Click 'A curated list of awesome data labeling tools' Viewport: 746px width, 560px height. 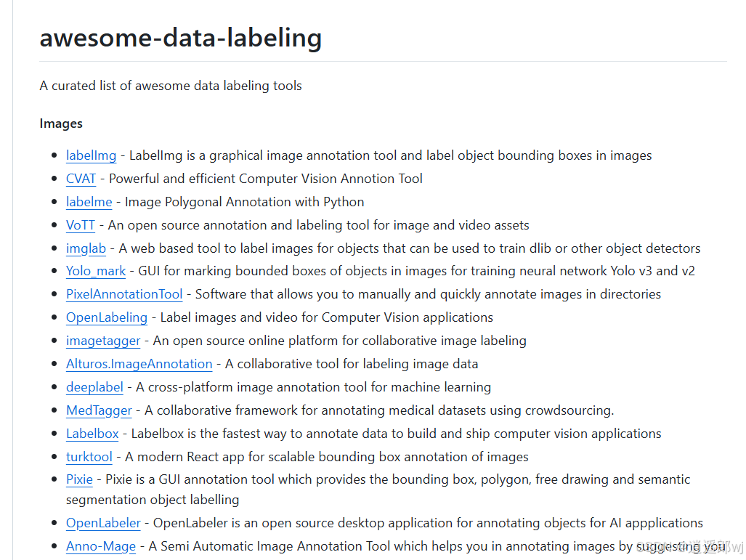(x=171, y=86)
